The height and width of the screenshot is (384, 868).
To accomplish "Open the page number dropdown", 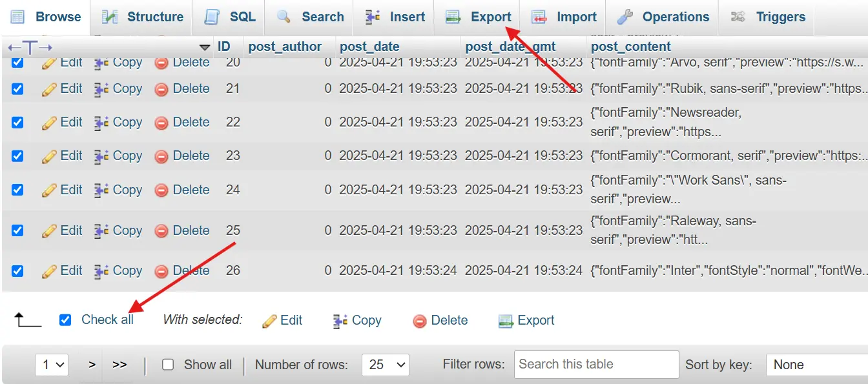I will tap(52, 365).
